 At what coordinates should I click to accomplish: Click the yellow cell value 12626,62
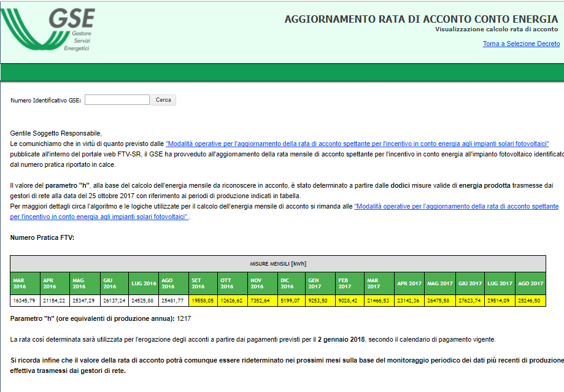231,301
